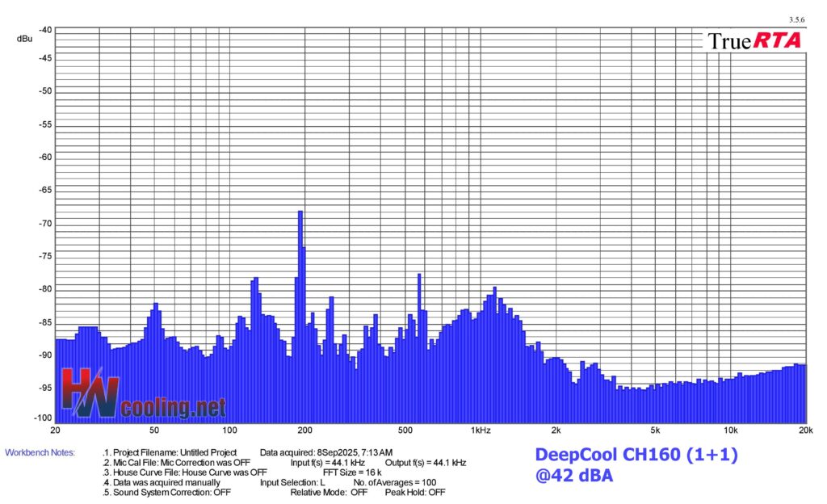Click the dBu unit label
This screenshot has width=827, height=504.
23,39
